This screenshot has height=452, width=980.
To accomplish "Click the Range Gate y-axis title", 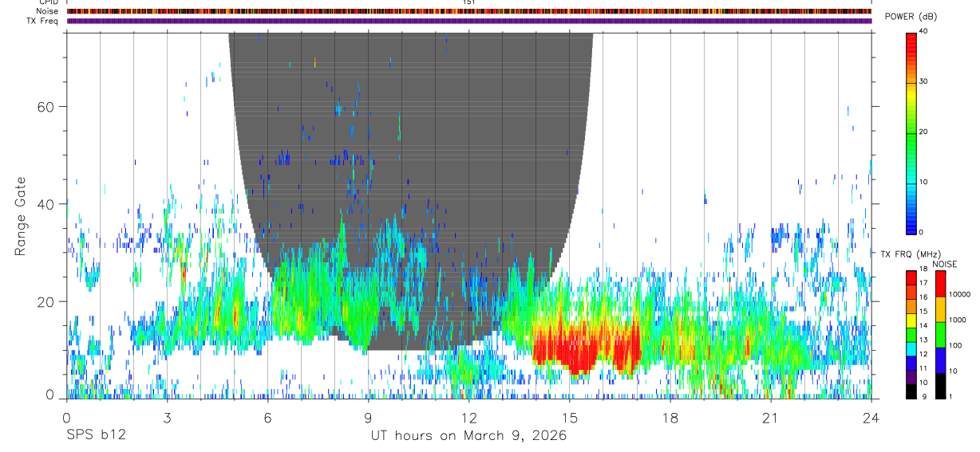I will pos(22,217).
